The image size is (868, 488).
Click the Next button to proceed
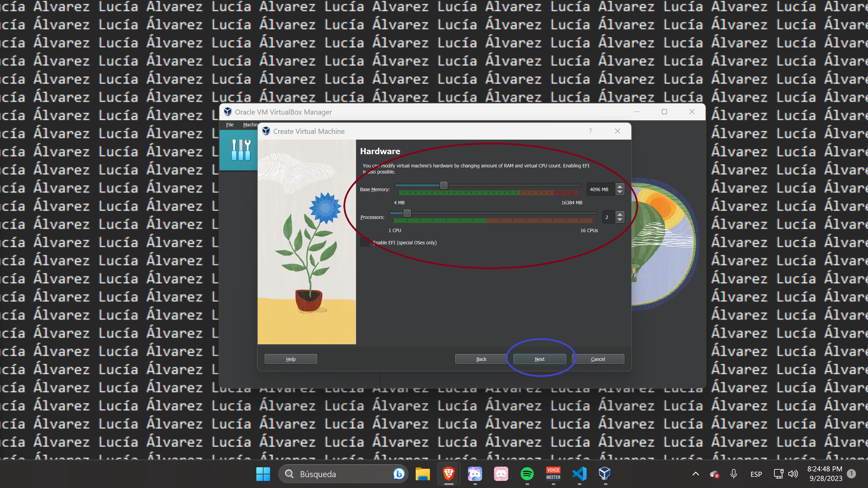(539, 359)
